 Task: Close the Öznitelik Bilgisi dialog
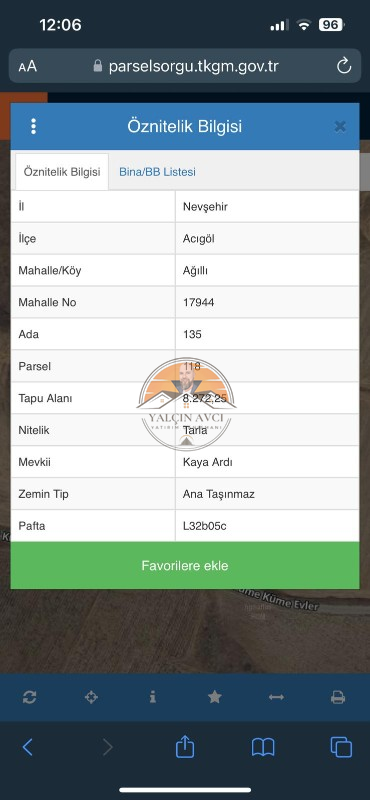click(x=340, y=127)
